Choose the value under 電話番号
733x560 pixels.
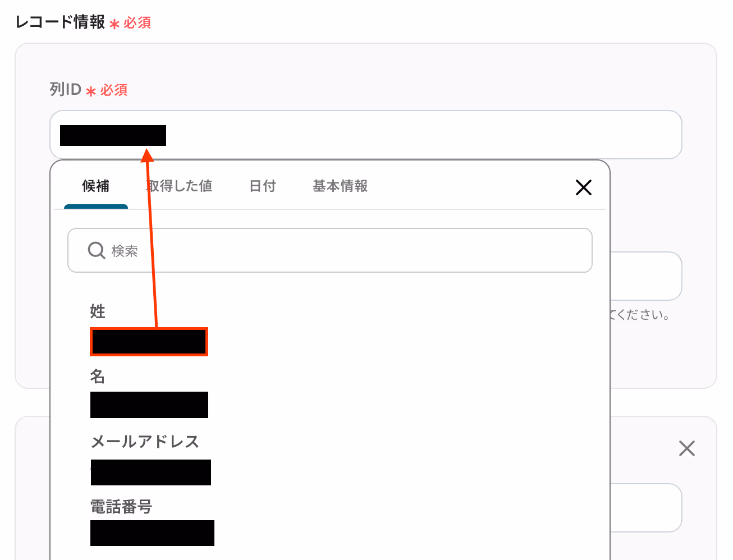[152, 533]
